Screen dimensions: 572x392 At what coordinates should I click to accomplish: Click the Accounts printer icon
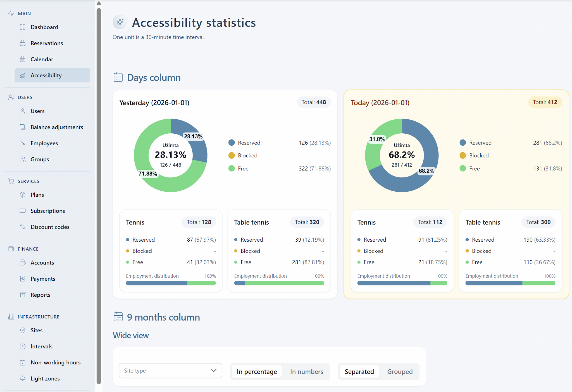point(23,263)
